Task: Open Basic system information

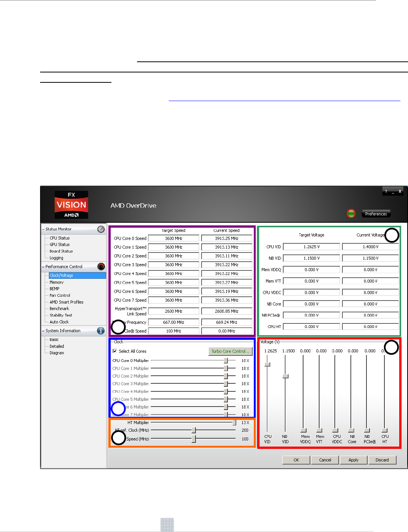Action: click(54, 339)
